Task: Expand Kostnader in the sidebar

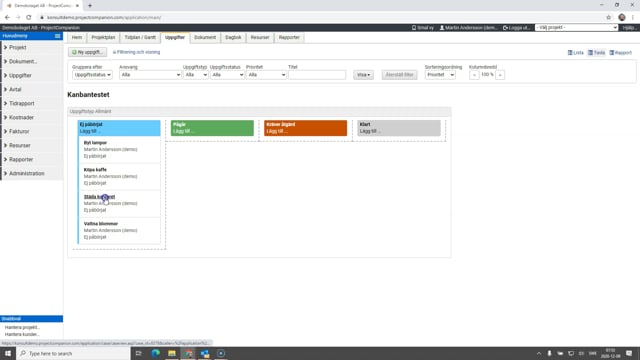Action: pyautogui.click(x=31, y=118)
